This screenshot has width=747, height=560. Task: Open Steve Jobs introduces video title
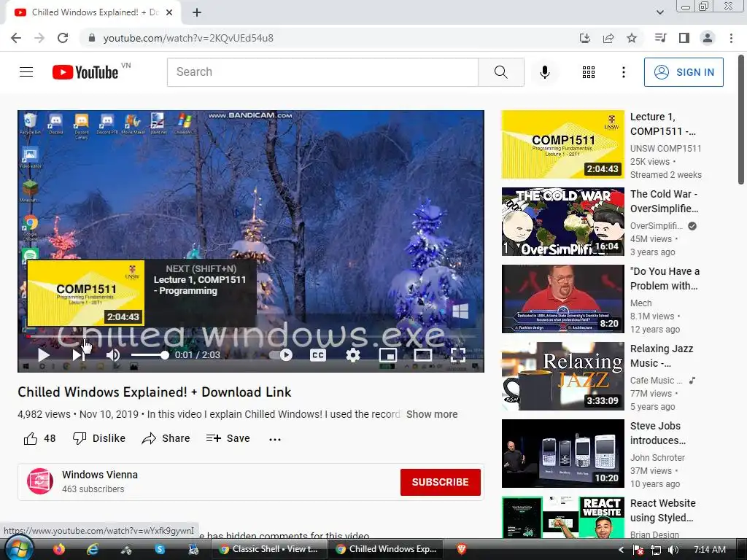(x=657, y=433)
